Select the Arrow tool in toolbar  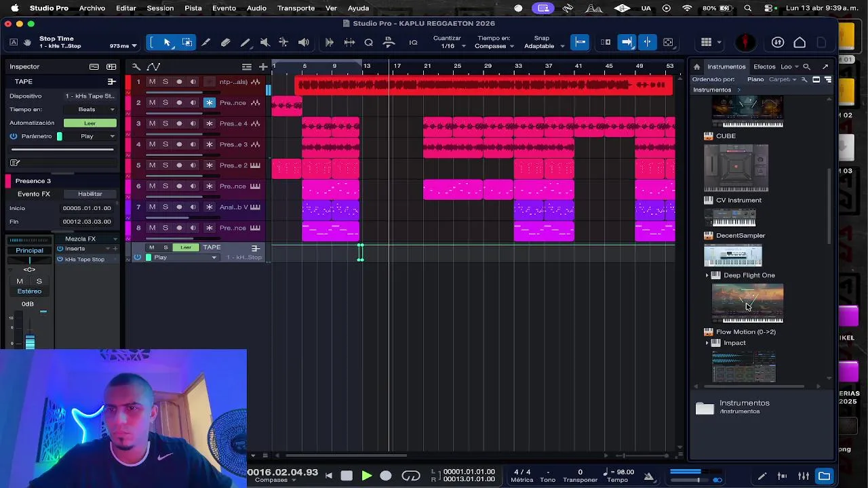pos(167,43)
